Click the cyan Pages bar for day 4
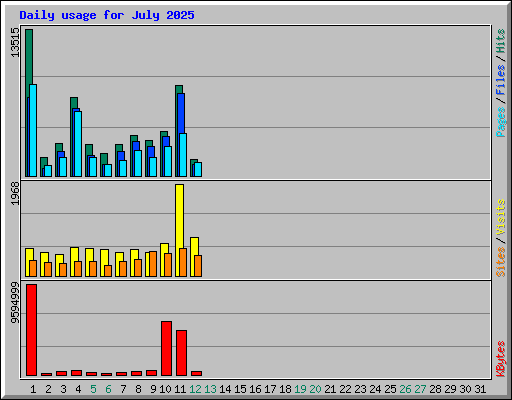This screenshot has width=512, height=400. tap(78, 144)
